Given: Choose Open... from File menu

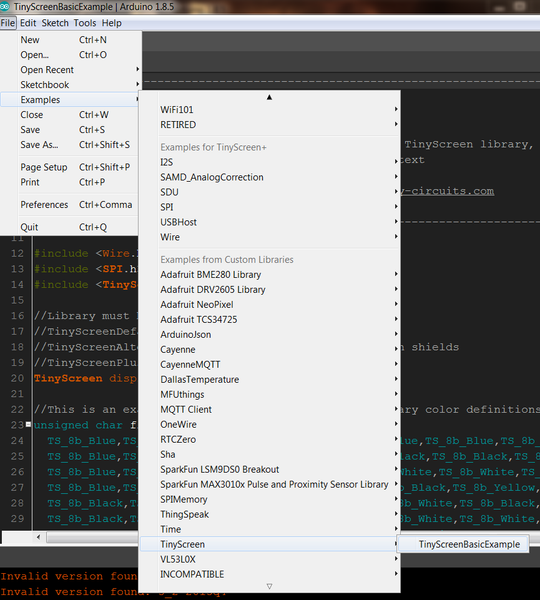Looking at the screenshot, I should (x=70, y=55).
